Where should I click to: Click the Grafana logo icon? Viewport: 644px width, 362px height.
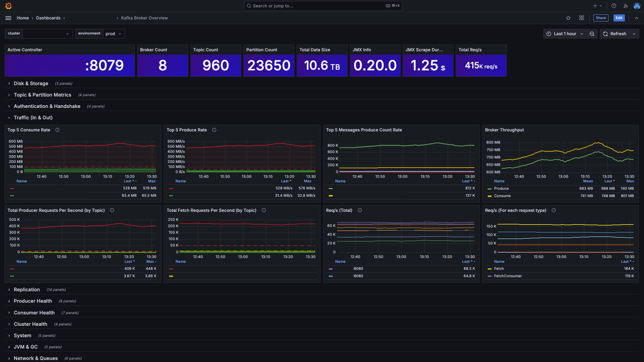pos(9,6)
